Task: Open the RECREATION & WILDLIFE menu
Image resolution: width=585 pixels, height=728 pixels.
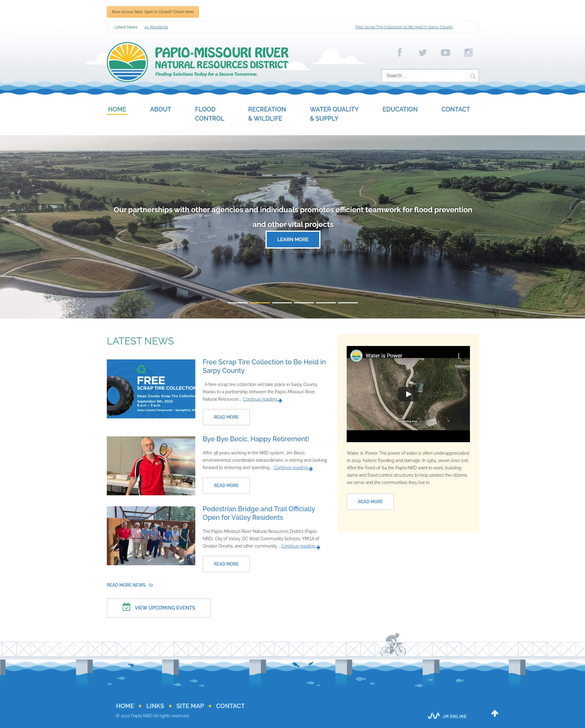Action: pos(267,114)
